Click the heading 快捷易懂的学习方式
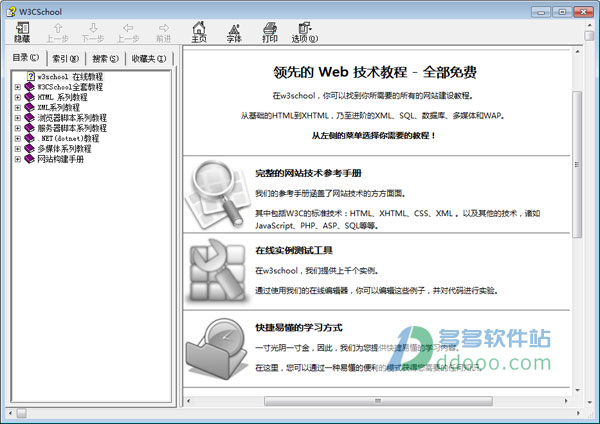 tap(298, 328)
